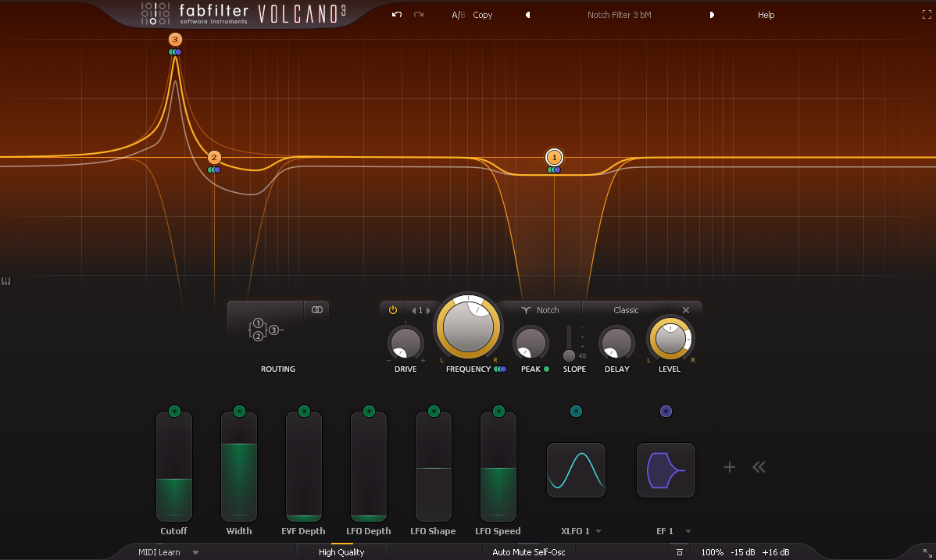Viewport: 936px width, 560px height.
Task: Open preset menu Notch Filter 3 bM
Action: (619, 15)
